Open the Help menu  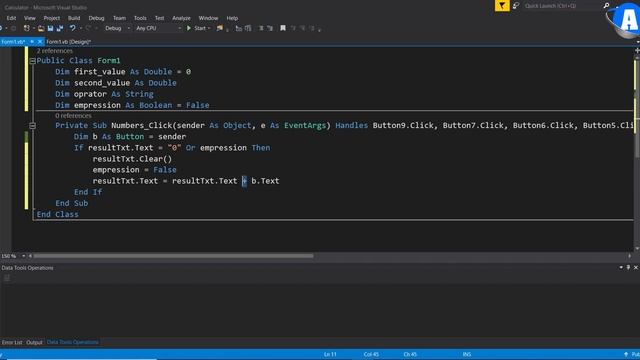[232, 18]
